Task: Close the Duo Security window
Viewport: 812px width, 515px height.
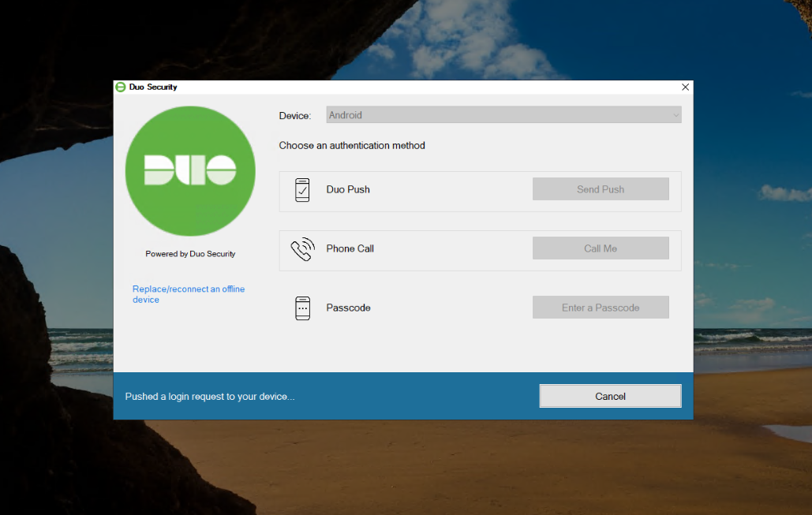Action: [685, 87]
